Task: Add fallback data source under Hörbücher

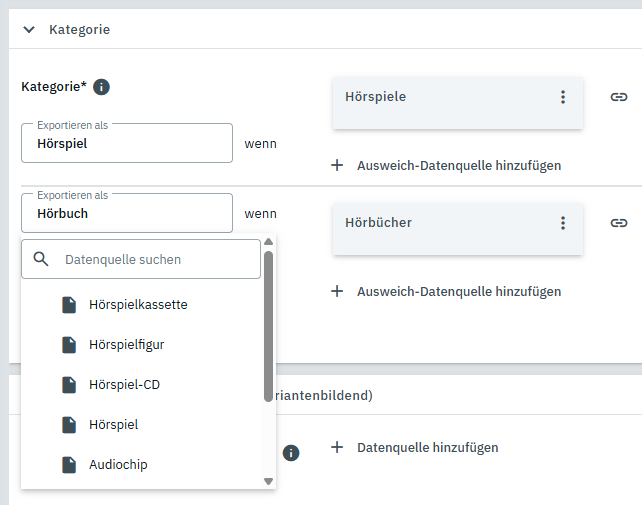Action: click(x=446, y=291)
